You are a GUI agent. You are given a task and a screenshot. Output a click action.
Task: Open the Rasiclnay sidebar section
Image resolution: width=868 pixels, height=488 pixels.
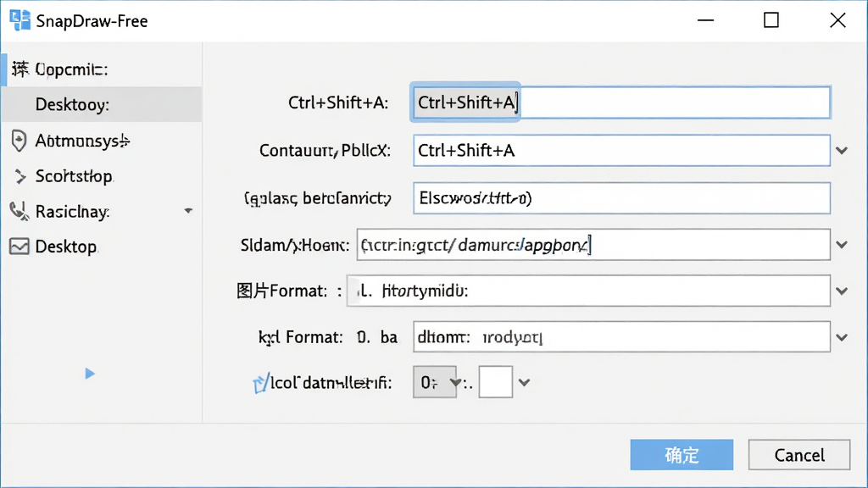pyautogui.click(x=102, y=211)
